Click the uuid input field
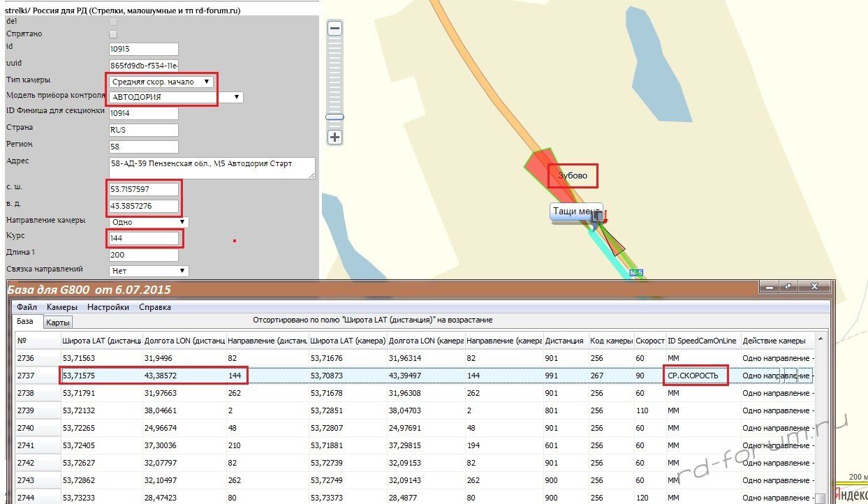This screenshot has width=868, height=504. pos(144,66)
